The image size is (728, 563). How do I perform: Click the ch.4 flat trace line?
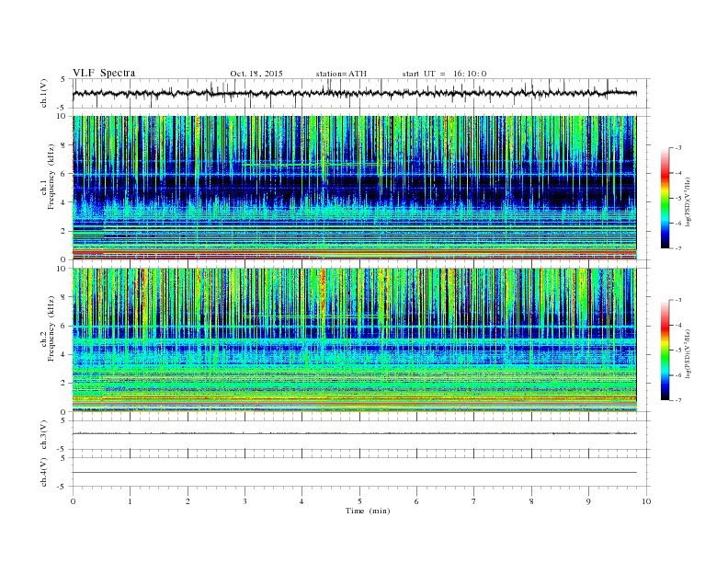click(x=354, y=473)
